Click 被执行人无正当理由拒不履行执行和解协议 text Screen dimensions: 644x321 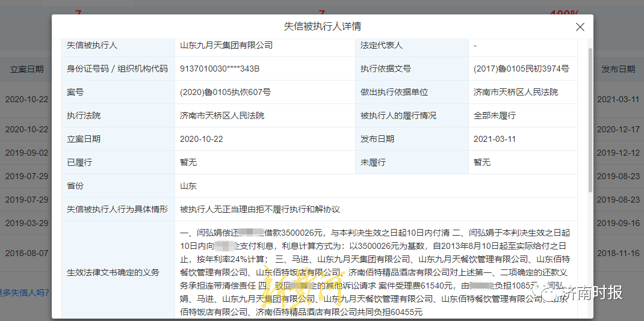coord(260,209)
